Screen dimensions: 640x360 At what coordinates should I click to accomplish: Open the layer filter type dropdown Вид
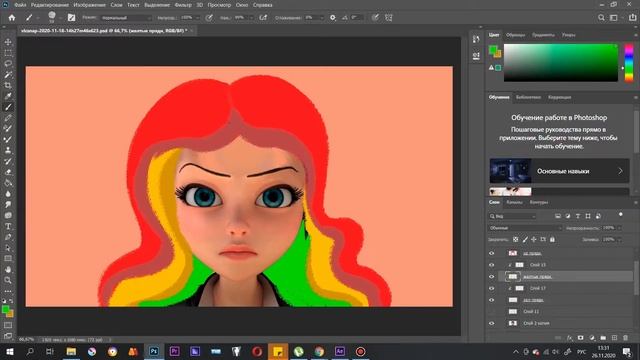[x=513, y=216]
